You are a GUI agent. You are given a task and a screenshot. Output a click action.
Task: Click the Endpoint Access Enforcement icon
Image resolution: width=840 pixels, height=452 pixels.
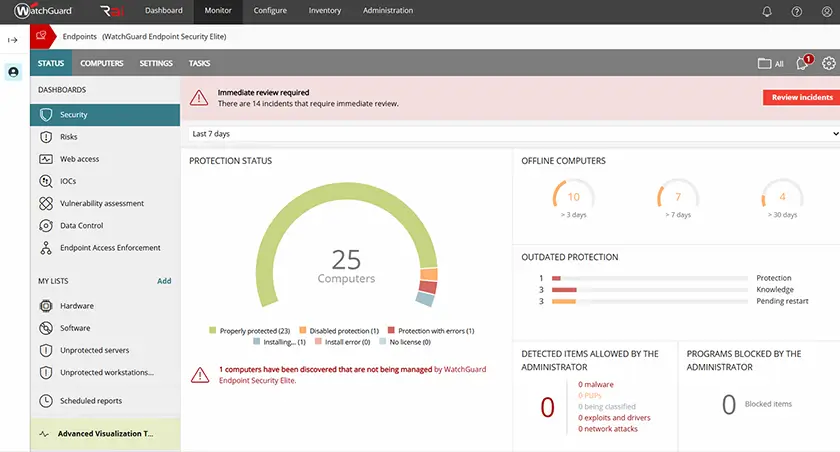point(46,248)
